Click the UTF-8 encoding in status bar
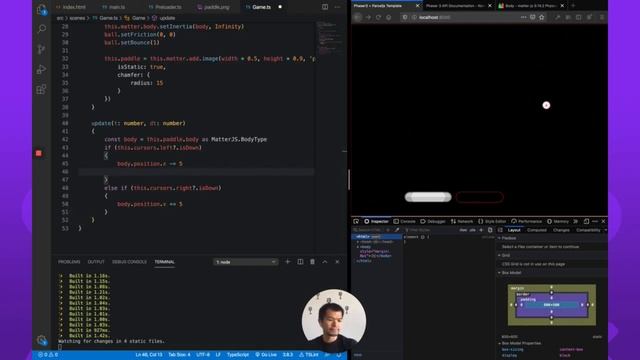 [x=203, y=355]
